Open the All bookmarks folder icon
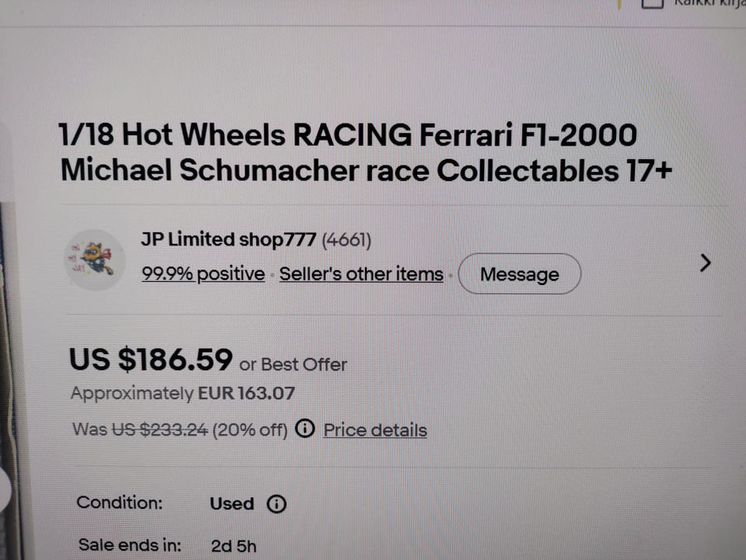The height and width of the screenshot is (560, 746). (x=652, y=3)
